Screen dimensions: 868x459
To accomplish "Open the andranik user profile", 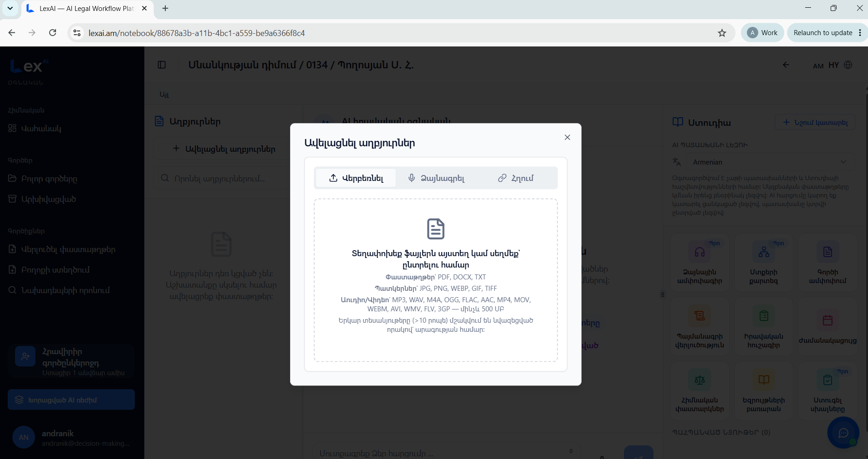I will coord(71,438).
